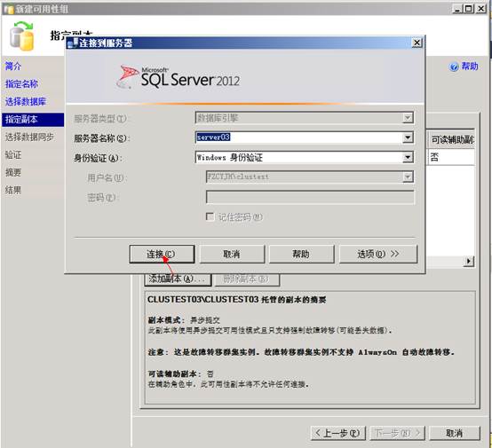Toggle the 记住密码 checkbox
This screenshot has height=448, width=492.
[x=210, y=216]
